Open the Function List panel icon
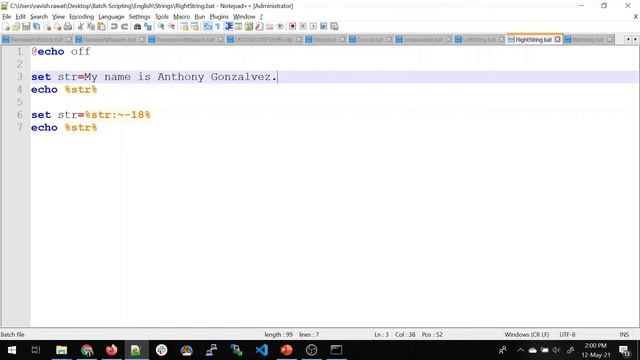Screen dimensions: 640x360 259,27
